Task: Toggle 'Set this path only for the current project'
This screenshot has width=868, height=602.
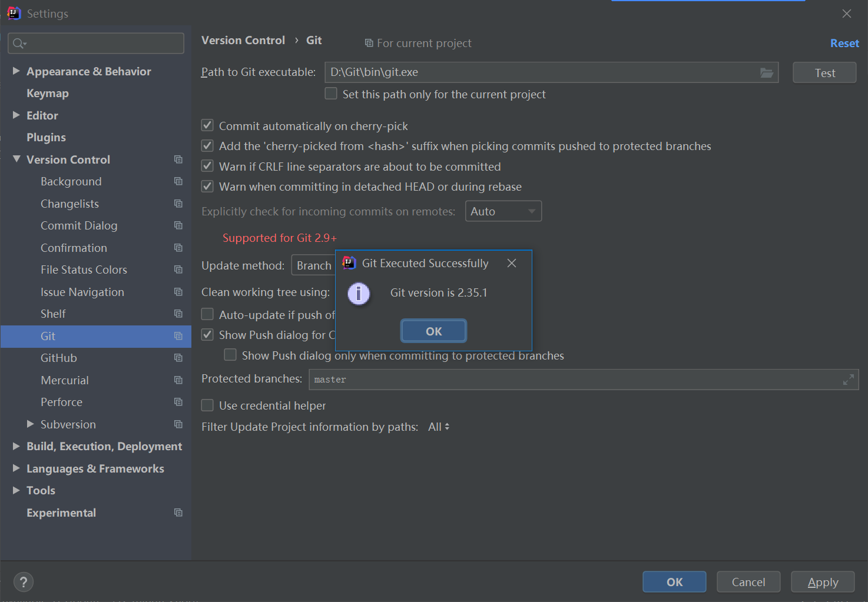Action: (x=331, y=94)
